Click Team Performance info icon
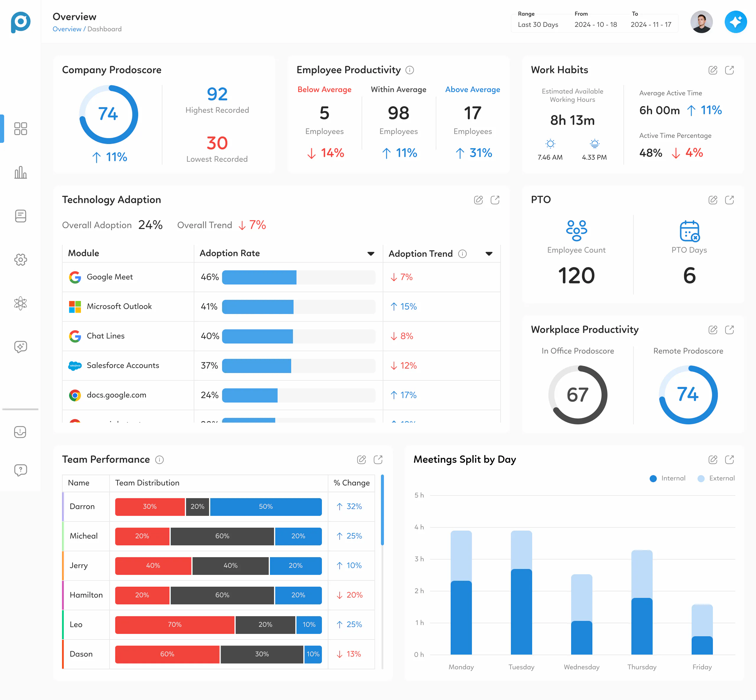Screen dimensions: 756x700 pyautogui.click(x=159, y=460)
